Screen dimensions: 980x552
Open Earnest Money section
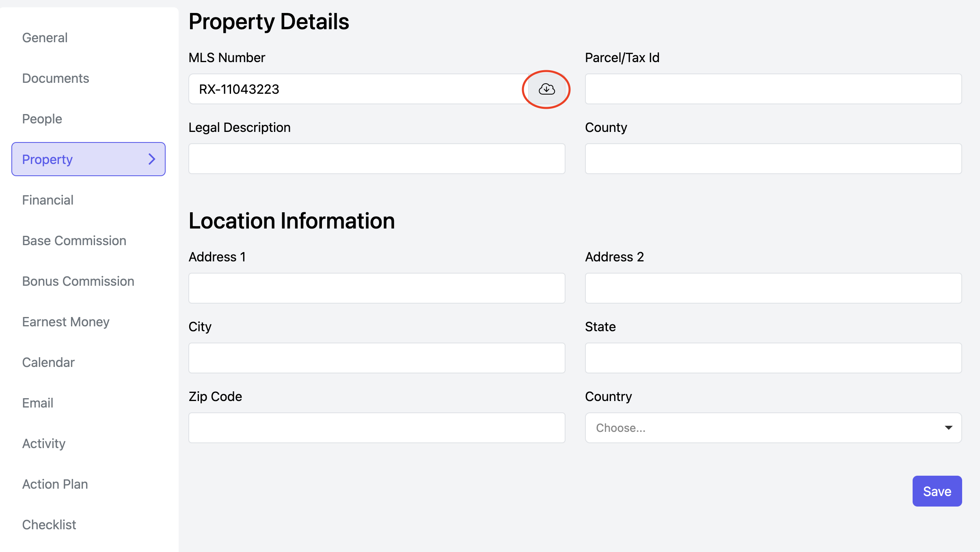[66, 322]
